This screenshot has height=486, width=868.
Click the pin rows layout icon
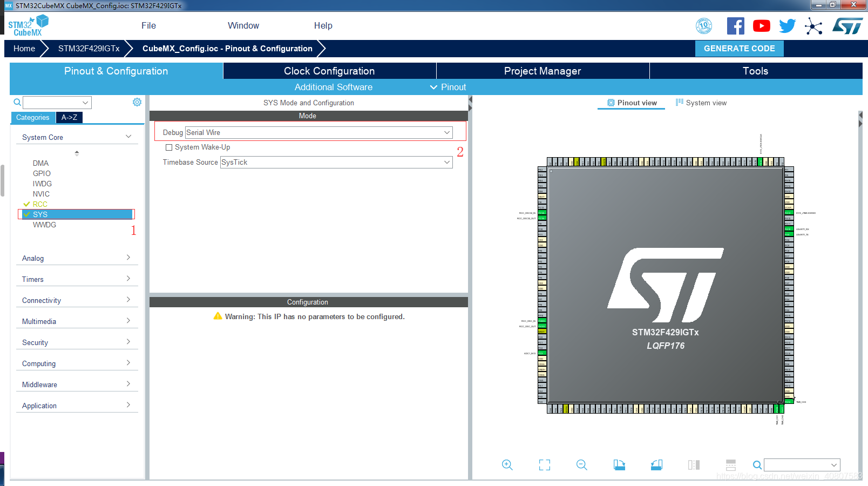pos(731,464)
